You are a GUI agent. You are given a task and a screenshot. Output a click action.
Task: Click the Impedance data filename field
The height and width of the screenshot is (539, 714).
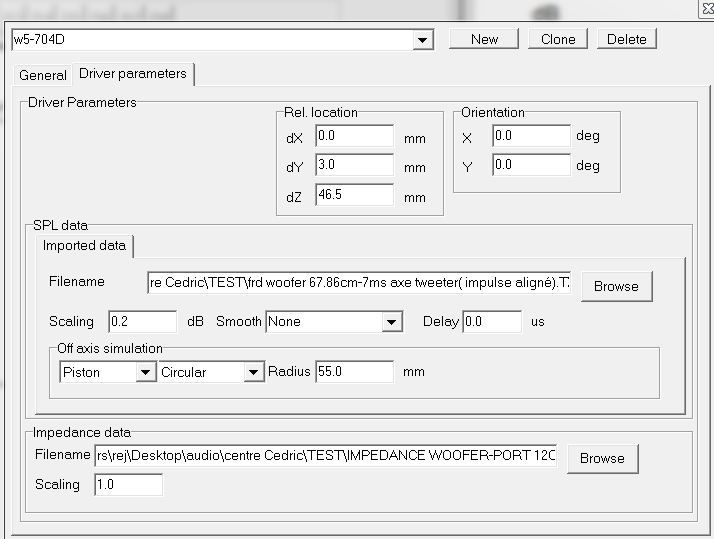click(x=326, y=456)
